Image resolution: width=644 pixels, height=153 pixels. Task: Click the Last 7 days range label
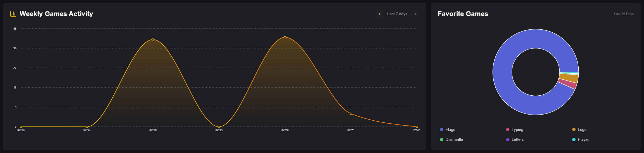(x=397, y=14)
